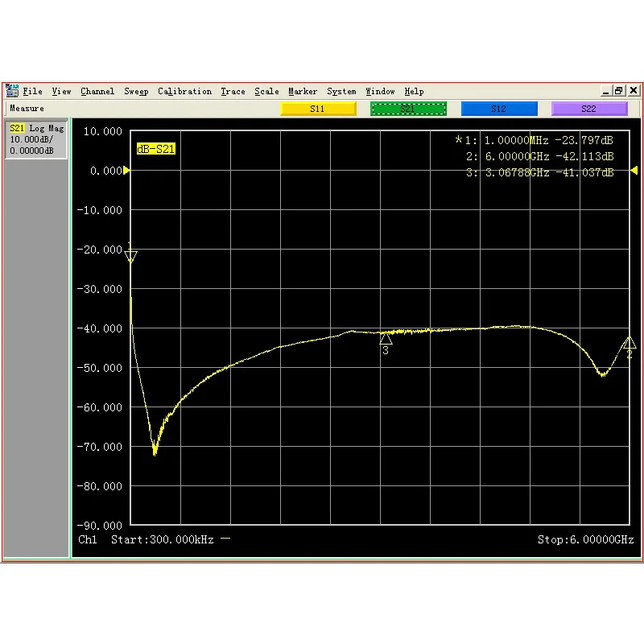Open the Help menu
The width and height of the screenshot is (644, 644).
pyautogui.click(x=414, y=91)
